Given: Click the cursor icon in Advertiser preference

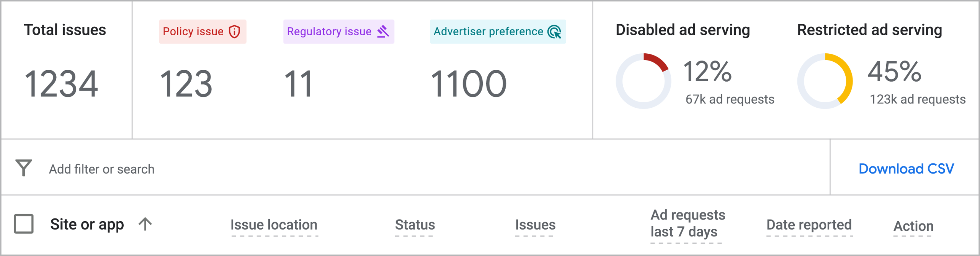Looking at the screenshot, I should pos(554,32).
